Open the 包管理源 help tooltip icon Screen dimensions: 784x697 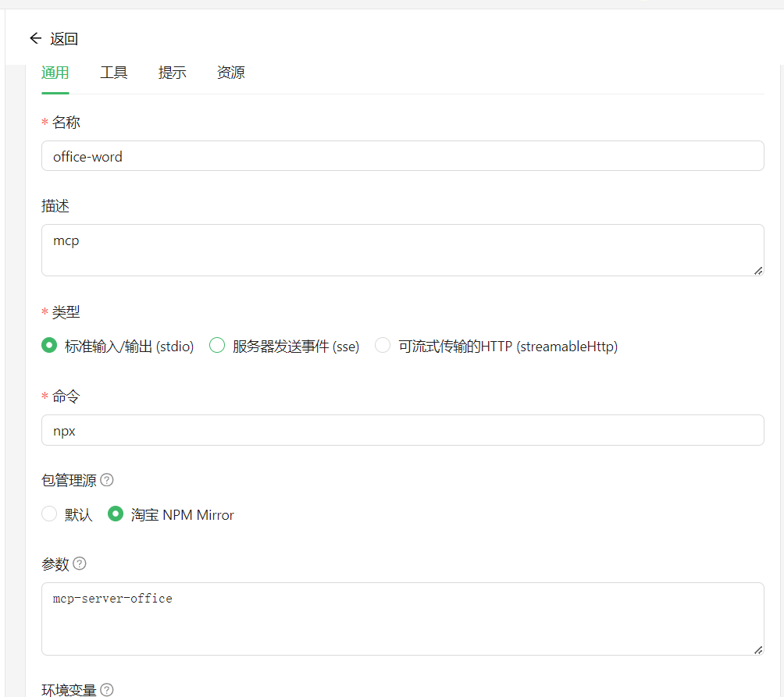107,480
